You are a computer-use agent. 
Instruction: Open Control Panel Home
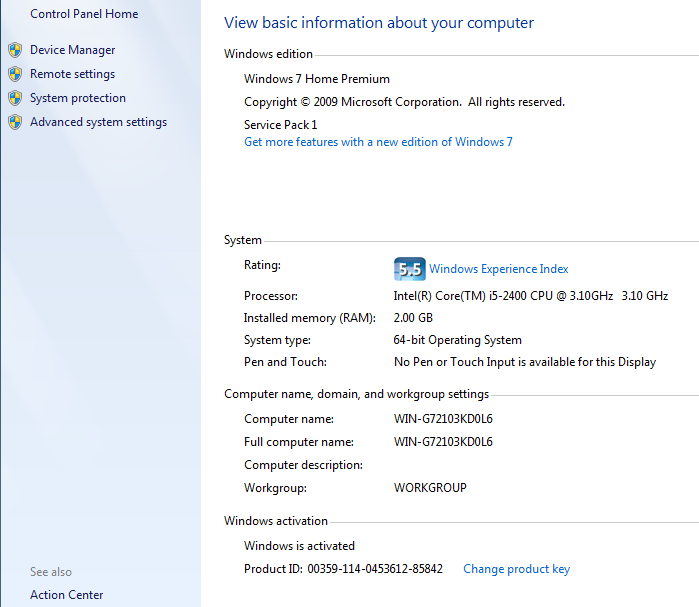point(84,14)
